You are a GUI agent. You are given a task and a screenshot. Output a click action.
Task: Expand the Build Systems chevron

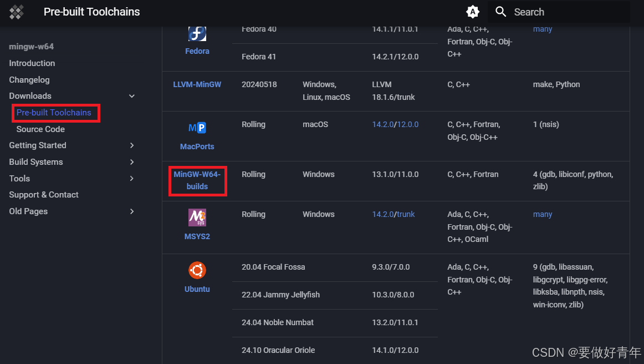pyautogui.click(x=132, y=161)
